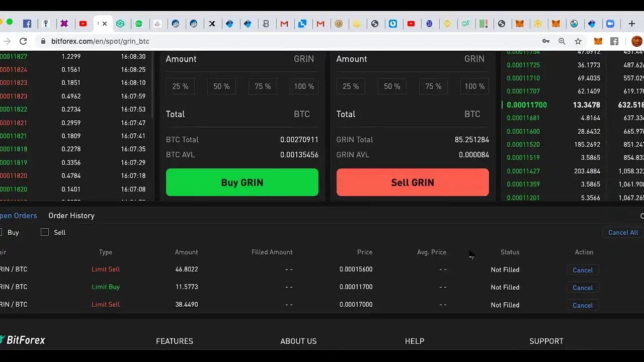Switch to the yellow Binance-logo tab
Image resolution: width=644 pixels, height=362 pixels.
pyautogui.click(x=447, y=24)
